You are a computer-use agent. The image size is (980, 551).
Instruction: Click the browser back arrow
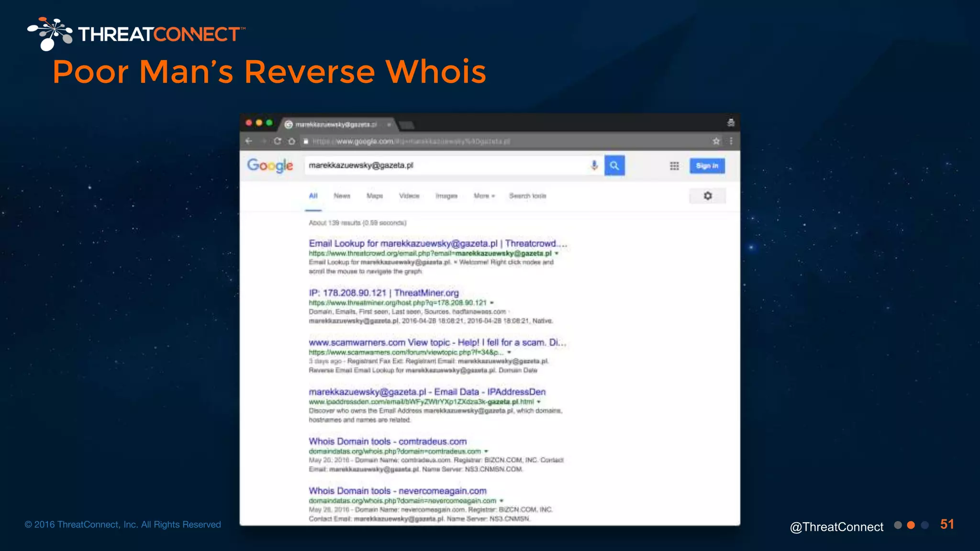(248, 141)
